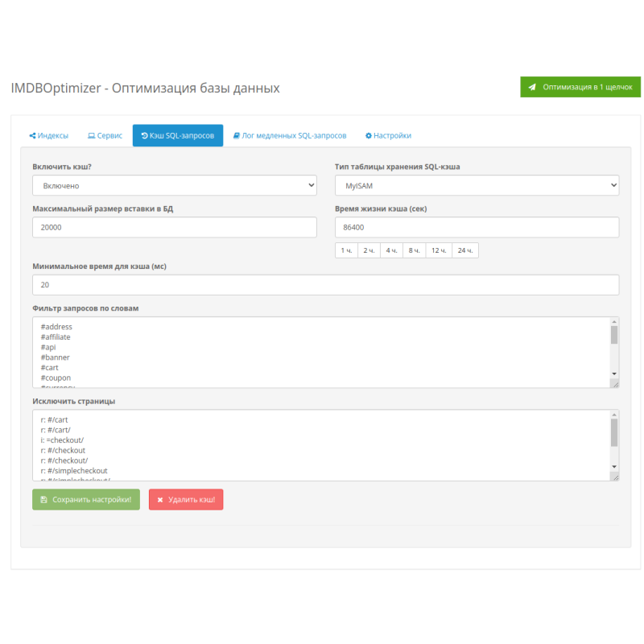Set cache lifetime to 1 ч.

pos(346,250)
